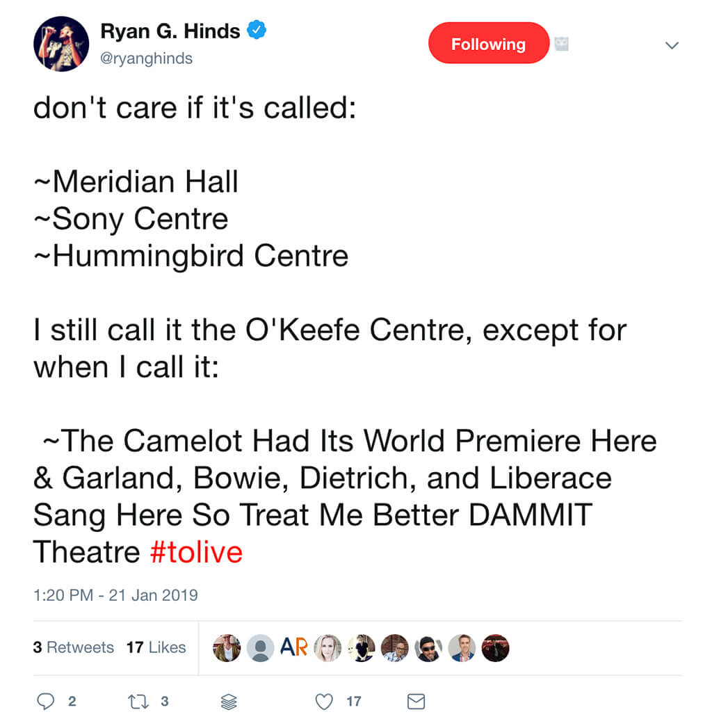Open the "AR" initials liker profile
This screenshot has width=712, height=728.
(x=293, y=647)
